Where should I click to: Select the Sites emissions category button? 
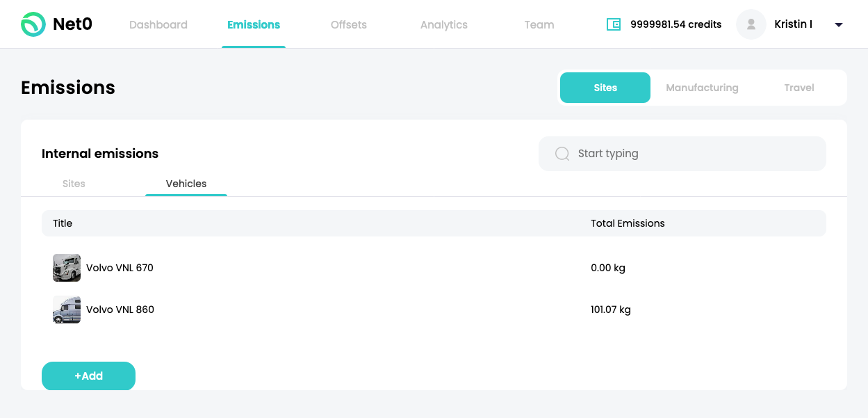(605, 88)
